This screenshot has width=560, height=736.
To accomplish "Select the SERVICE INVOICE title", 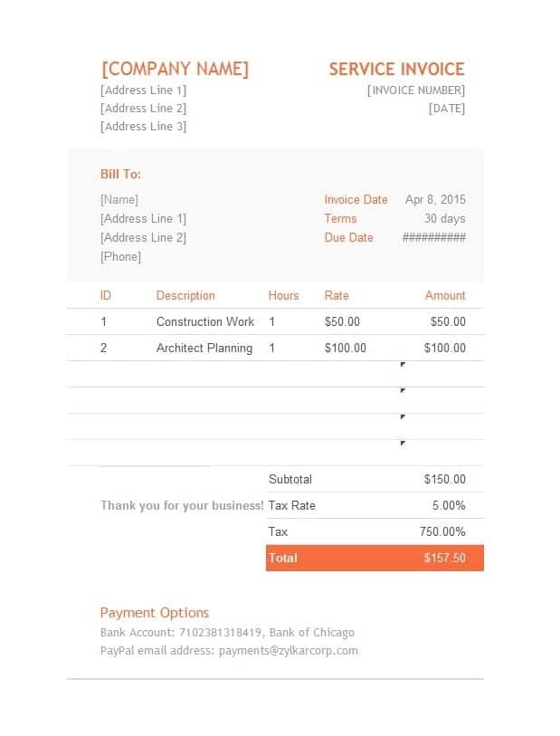I will point(397,69).
